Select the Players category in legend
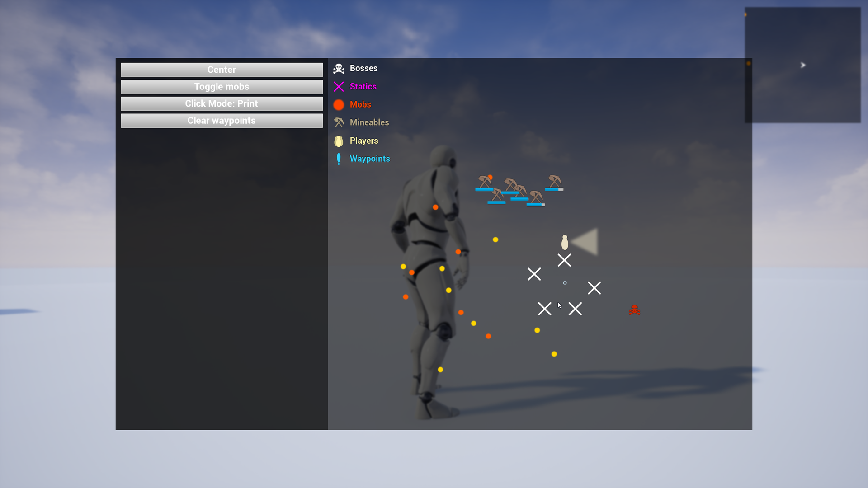 point(363,140)
